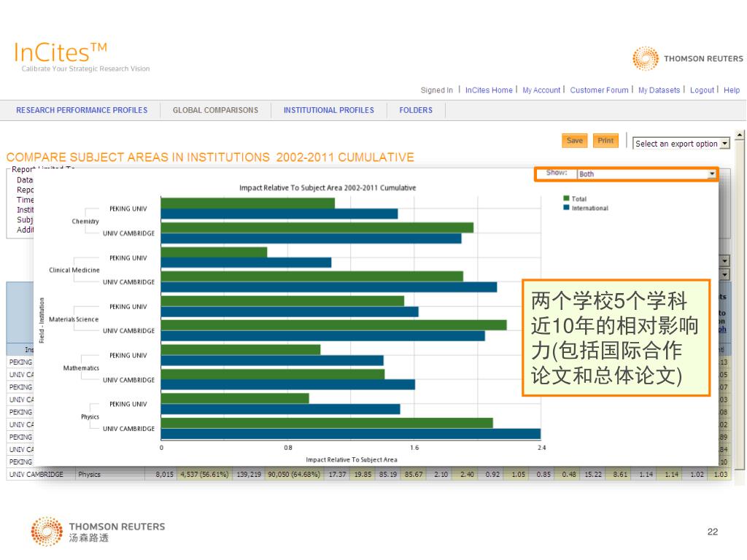
Task: Click the Save button
Action: [x=575, y=141]
